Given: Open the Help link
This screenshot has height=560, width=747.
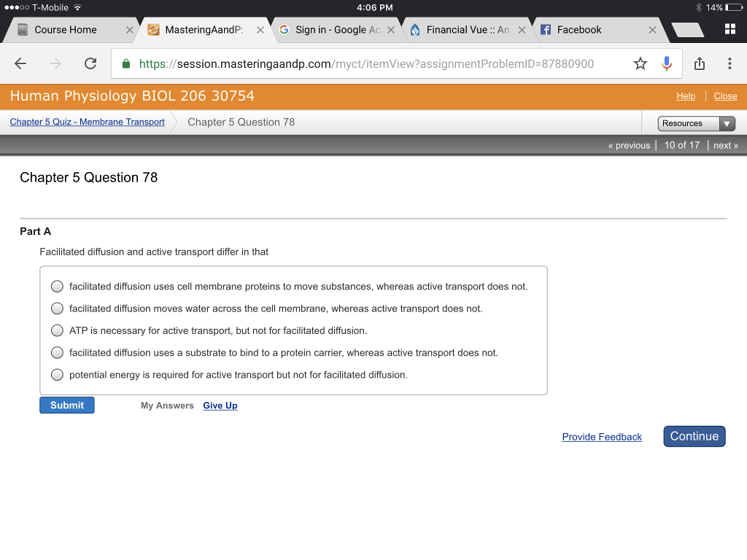Looking at the screenshot, I should pos(686,96).
